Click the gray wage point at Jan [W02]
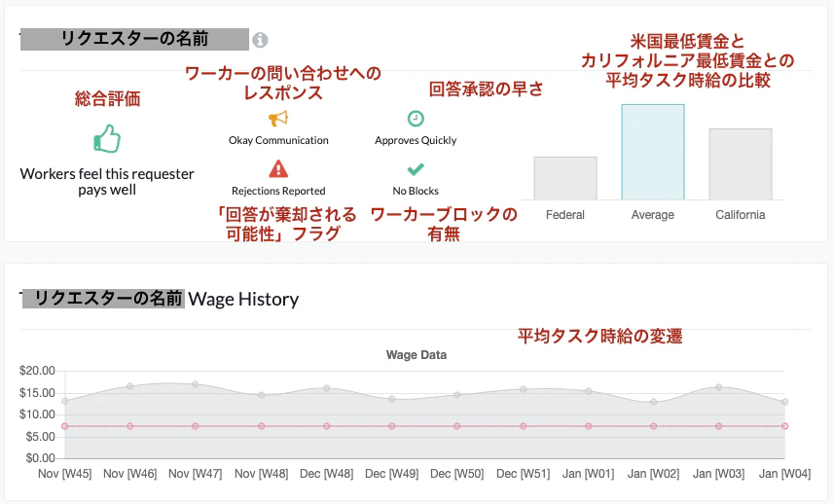 (x=653, y=402)
